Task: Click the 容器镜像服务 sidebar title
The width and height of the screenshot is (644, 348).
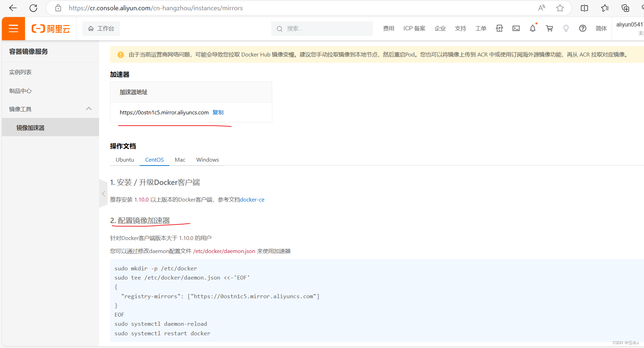Action: coord(29,52)
